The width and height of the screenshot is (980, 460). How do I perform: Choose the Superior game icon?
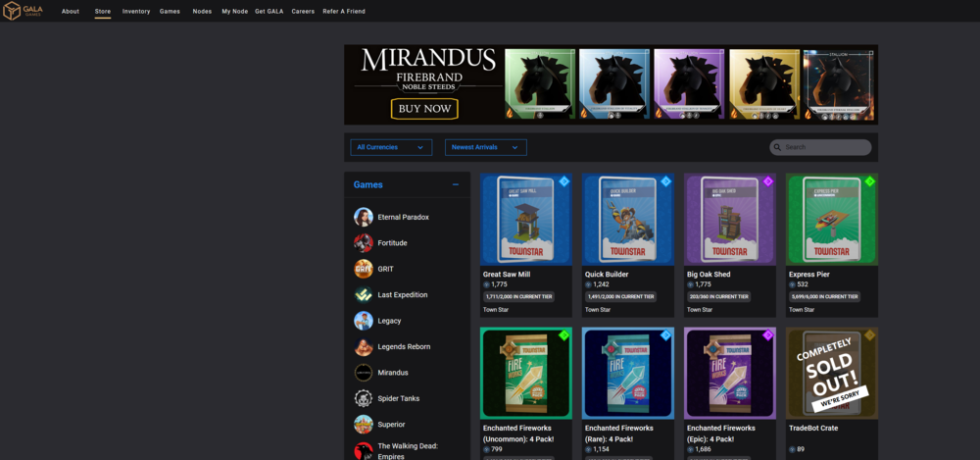[364, 425]
